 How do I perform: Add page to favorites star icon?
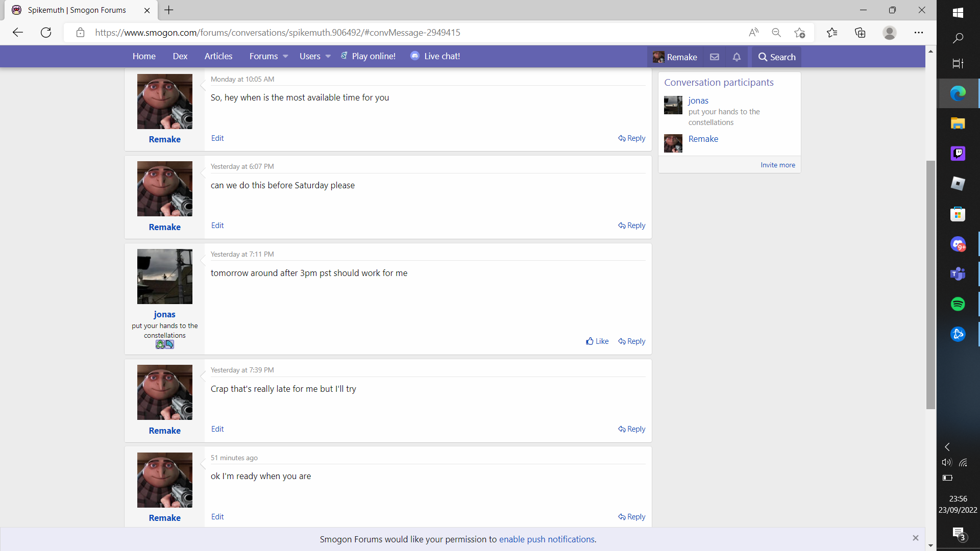pos(799,33)
